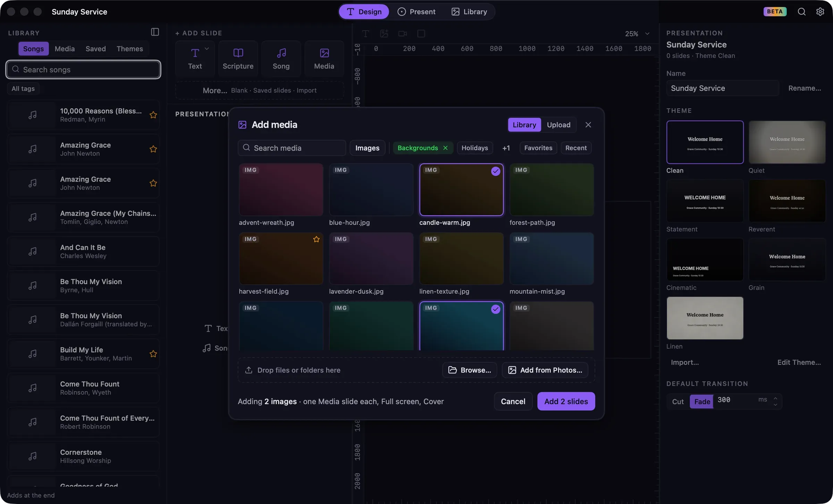Deselect the candle-warm.jpg checkmark
The image size is (833, 504).
496,171
